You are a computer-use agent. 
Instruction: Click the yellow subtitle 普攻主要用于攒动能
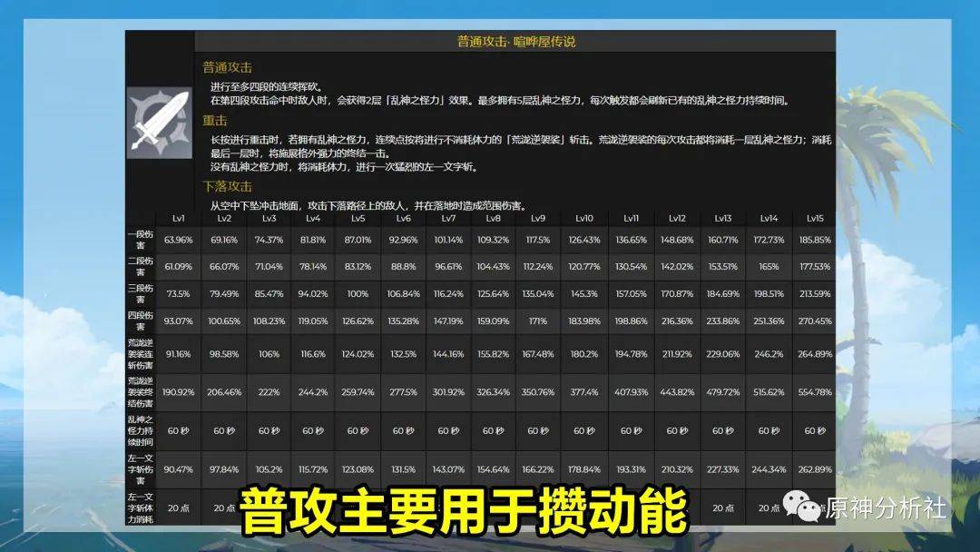click(x=464, y=511)
